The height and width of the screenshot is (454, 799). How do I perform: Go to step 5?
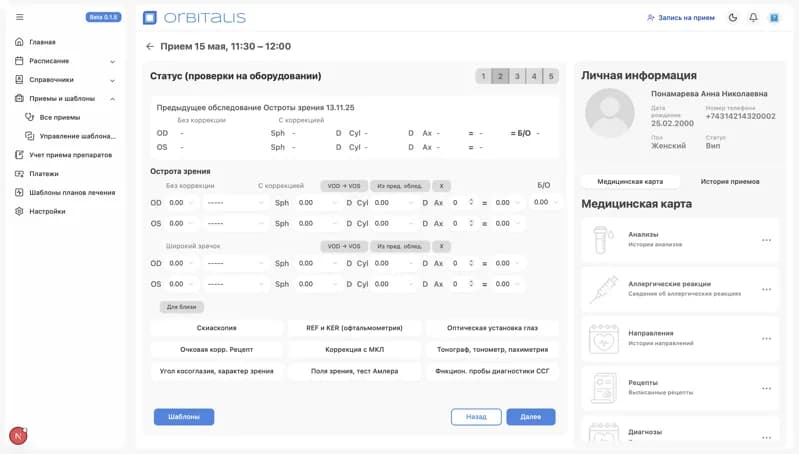click(x=551, y=76)
